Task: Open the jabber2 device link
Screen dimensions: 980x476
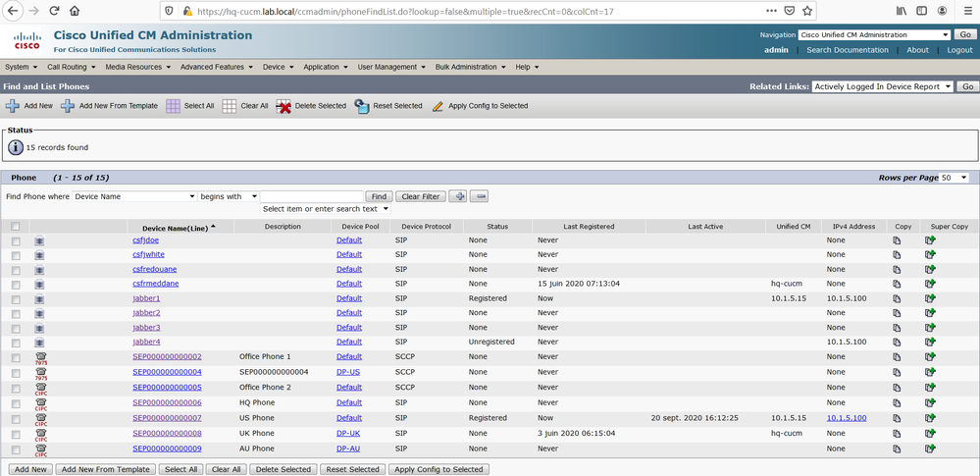Action: click(x=146, y=313)
